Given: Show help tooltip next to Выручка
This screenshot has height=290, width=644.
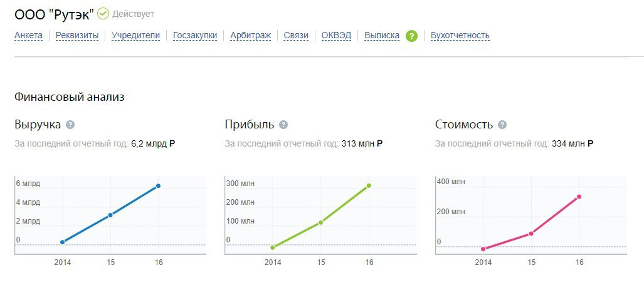Looking at the screenshot, I should (x=70, y=125).
